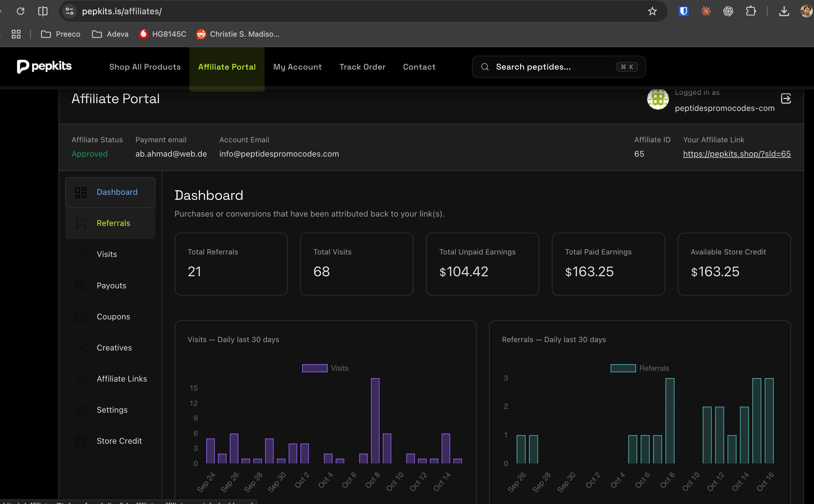Reload the page with the refresh icon
This screenshot has width=814, height=504.
(x=21, y=11)
